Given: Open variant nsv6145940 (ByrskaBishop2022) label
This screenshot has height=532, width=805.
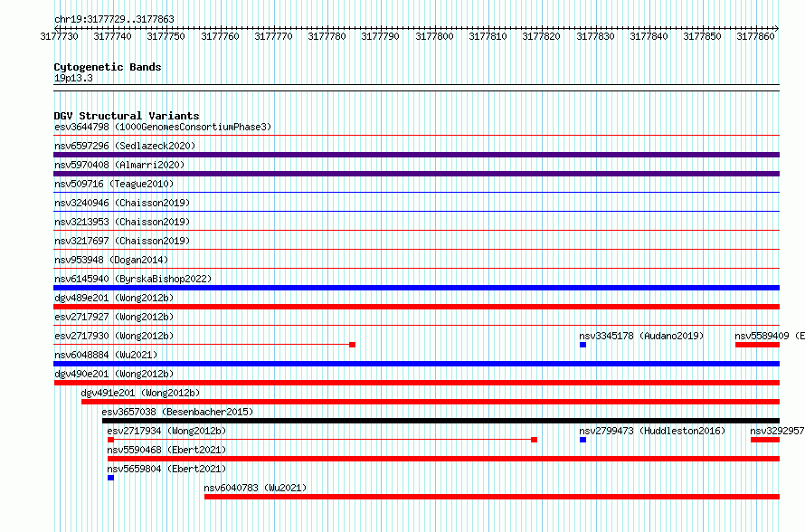Looking at the screenshot, I should [x=133, y=279].
